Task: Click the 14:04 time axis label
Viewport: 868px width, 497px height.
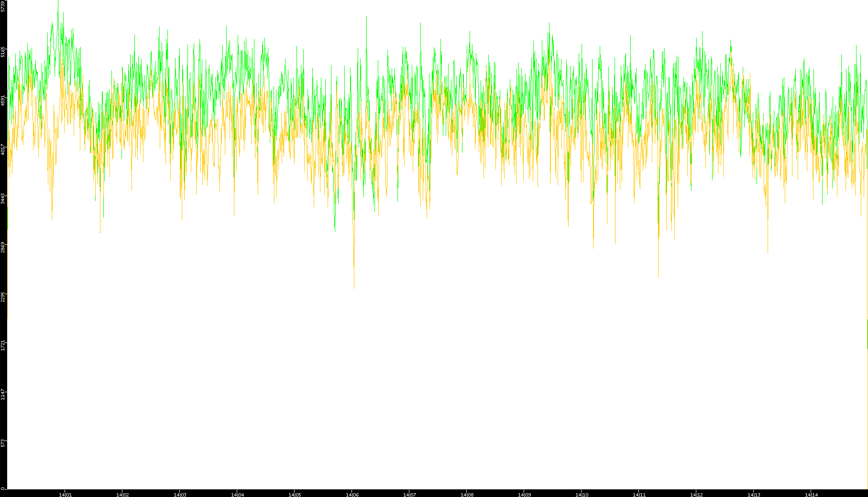Action: [x=237, y=495]
